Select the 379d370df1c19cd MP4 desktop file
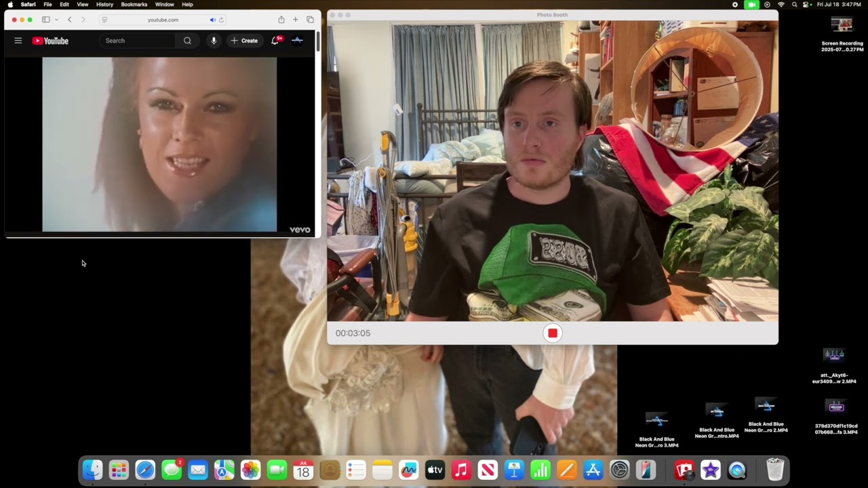This screenshot has height=488, width=868. 836,417
